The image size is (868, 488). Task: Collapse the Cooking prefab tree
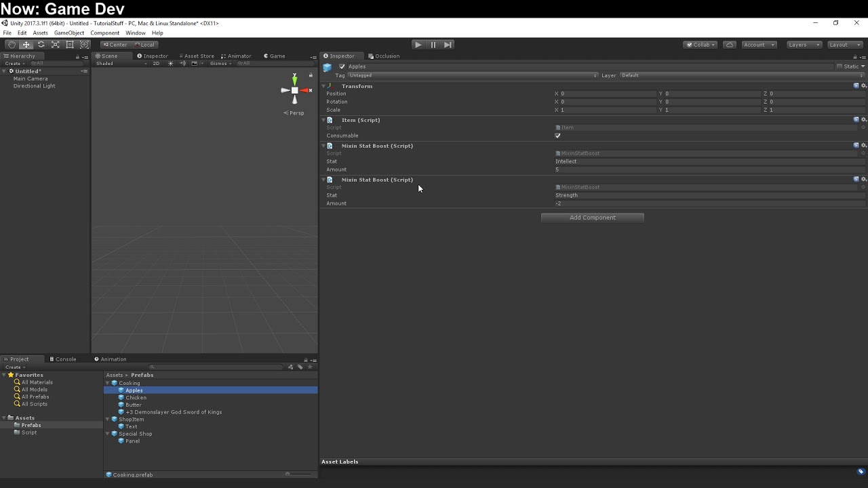107,384
